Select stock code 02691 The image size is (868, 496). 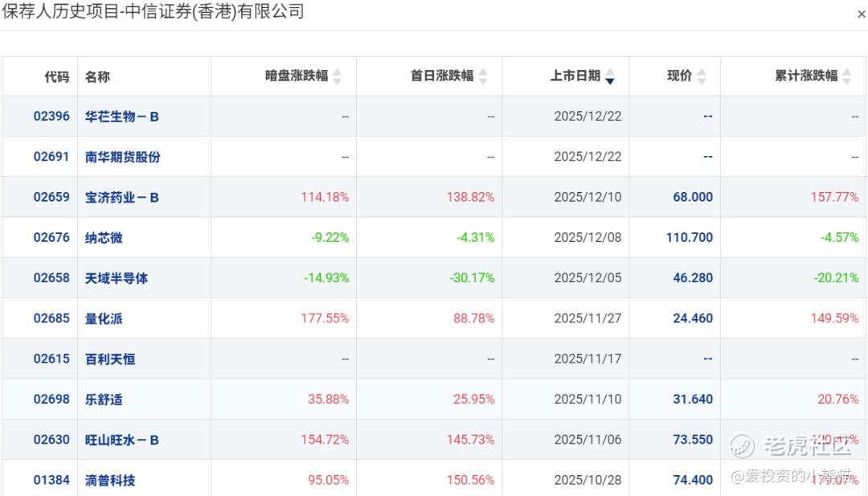51,157
